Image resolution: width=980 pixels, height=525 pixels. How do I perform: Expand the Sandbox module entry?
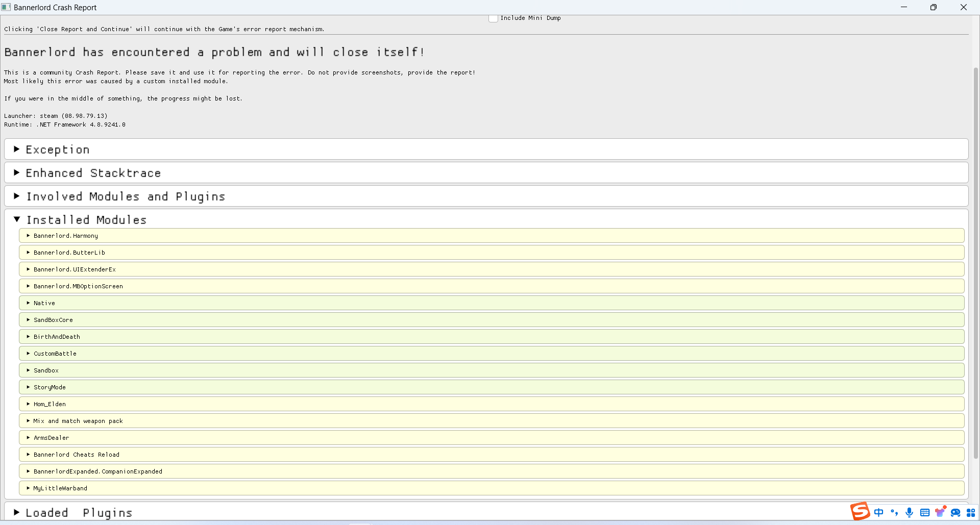(x=492, y=370)
